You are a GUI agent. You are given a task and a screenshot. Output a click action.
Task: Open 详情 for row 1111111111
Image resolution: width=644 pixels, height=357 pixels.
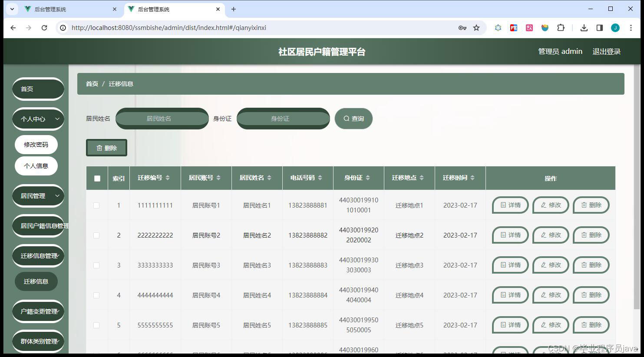click(x=510, y=205)
